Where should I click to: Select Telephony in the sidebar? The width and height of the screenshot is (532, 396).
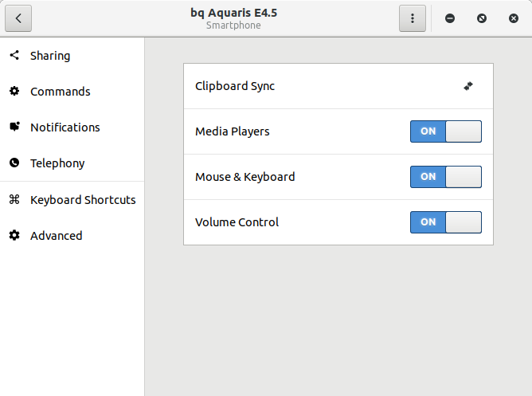tap(57, 163)
